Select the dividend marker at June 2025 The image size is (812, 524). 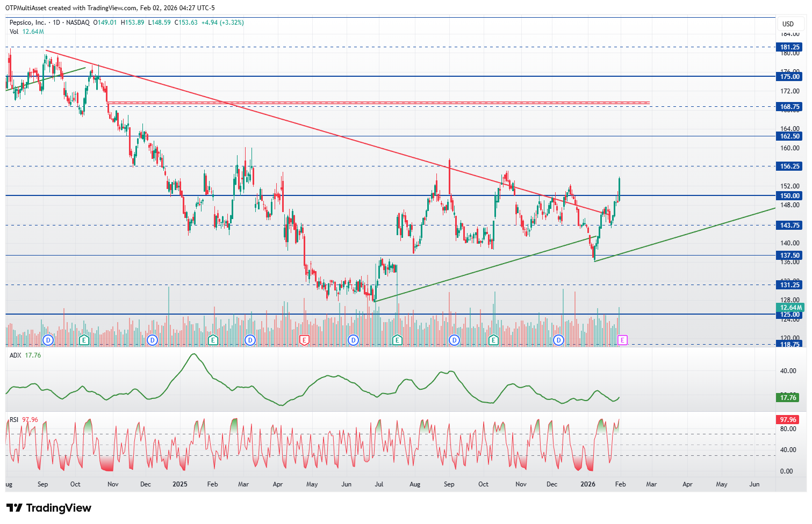353,340
